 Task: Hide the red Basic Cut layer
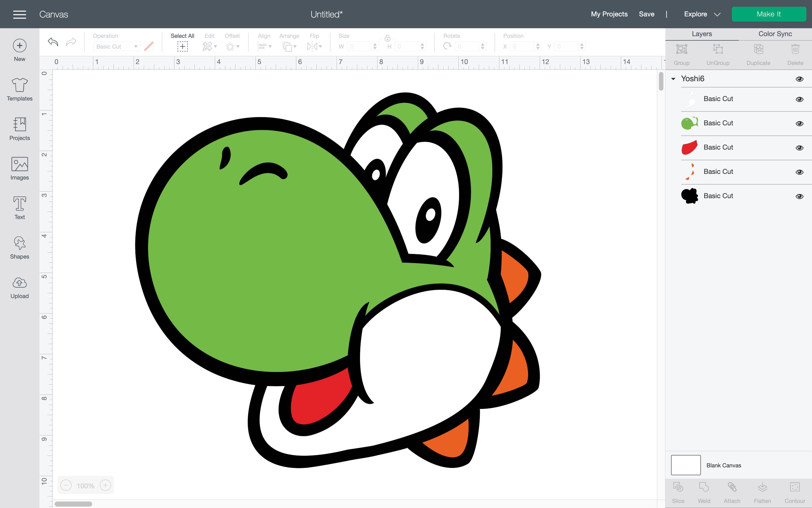(799, 148)
